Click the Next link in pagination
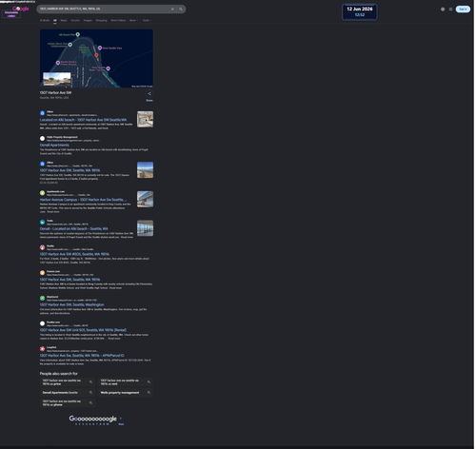The width and height of the screenshot is (476, 449). click(x=121, y=424)
